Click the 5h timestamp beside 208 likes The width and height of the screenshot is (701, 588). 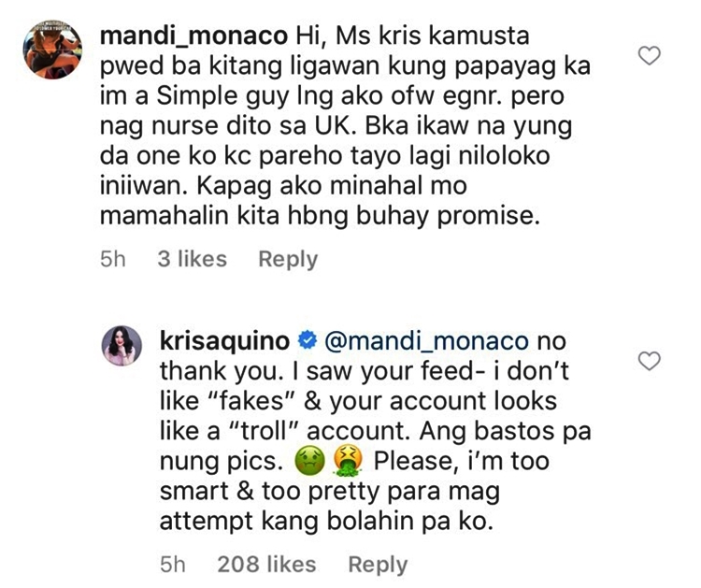coord(176,565)
